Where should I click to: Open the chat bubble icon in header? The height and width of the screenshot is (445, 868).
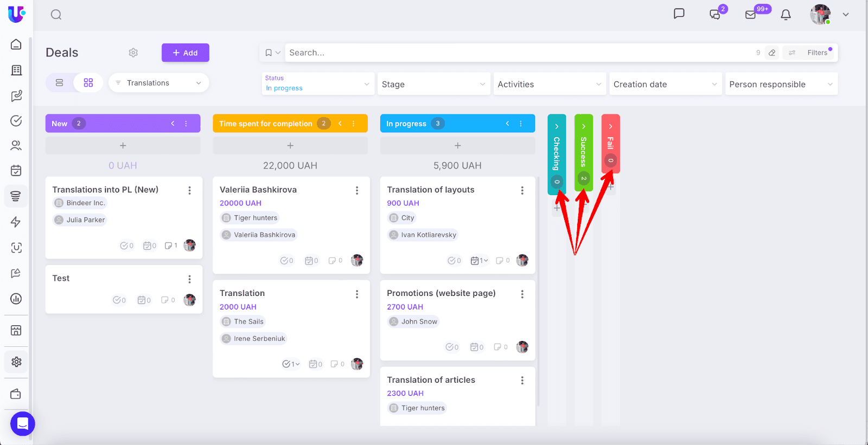coord(679,14)
